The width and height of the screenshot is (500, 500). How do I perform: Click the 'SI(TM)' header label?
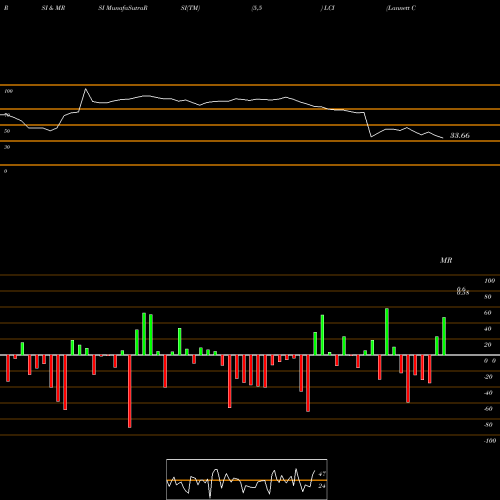190,8
